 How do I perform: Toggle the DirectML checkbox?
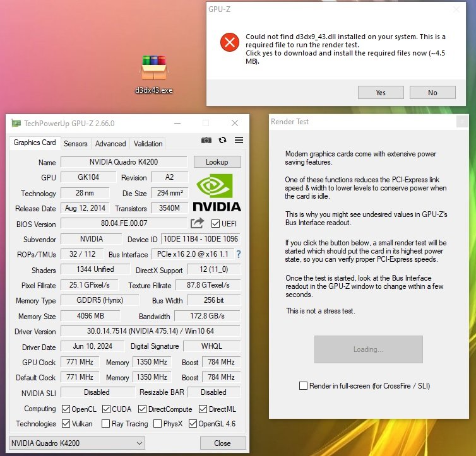click(x=203, y=409)
